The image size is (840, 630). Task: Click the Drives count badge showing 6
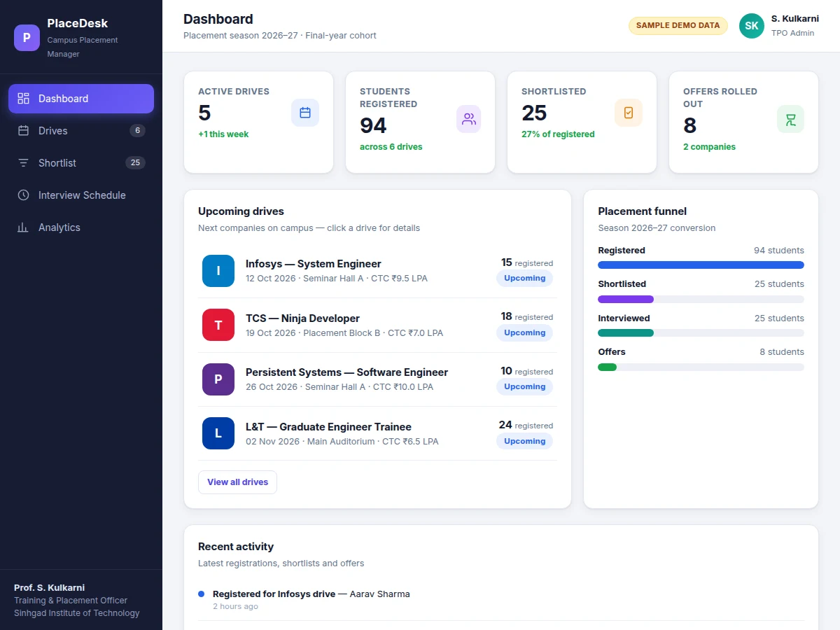pos(137,131)
